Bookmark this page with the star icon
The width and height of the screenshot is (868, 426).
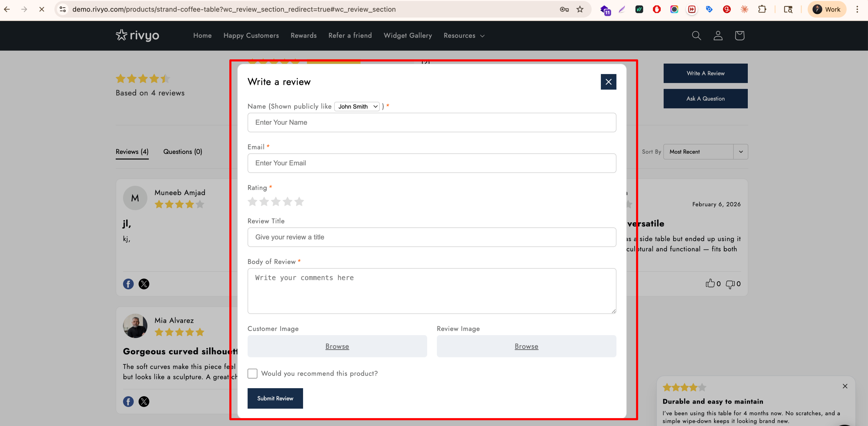tap(580, 9)
